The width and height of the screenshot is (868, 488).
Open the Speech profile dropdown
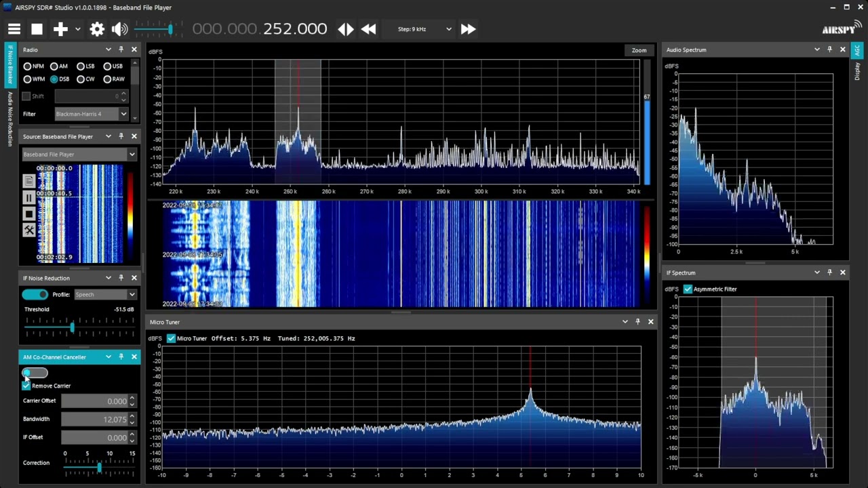pyautogui.click(x=105, y=295)
